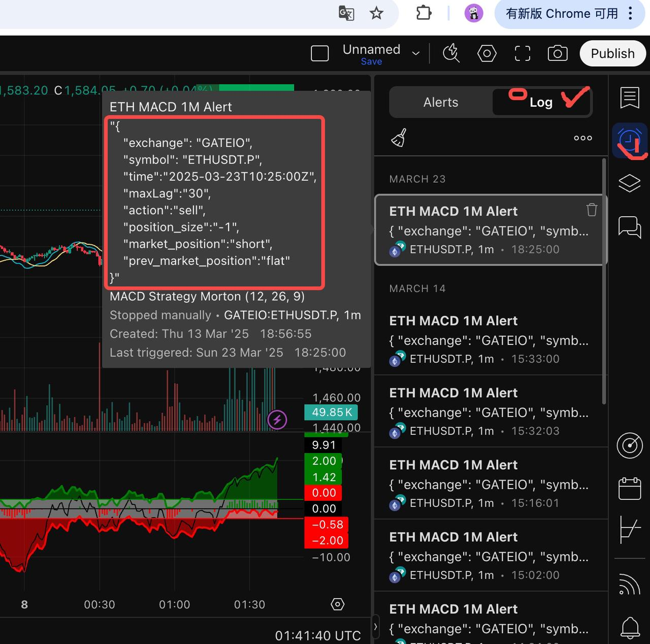Open the Calendar icon in right sidebar
Viewport: 650px width, 644px height.
pos(630,489)
